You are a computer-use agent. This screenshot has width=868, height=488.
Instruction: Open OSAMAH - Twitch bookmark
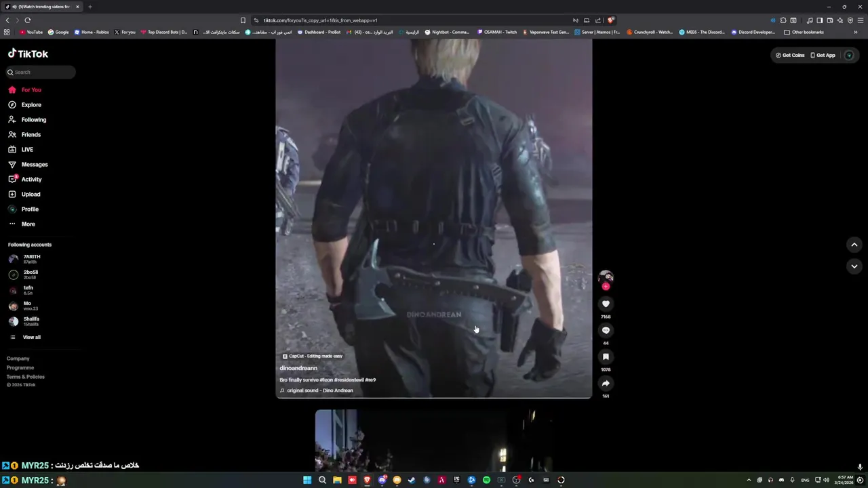(x=498, y=32)
